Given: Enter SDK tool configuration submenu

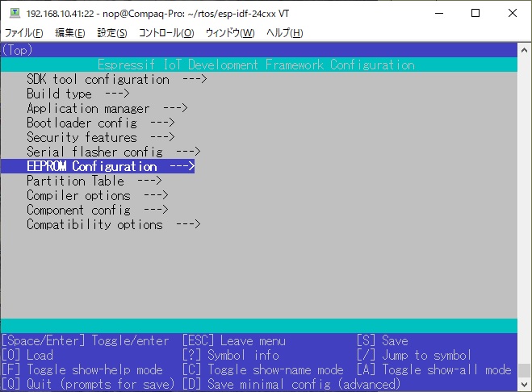Looking at the screenshot, I should click(x=117, y=79).
